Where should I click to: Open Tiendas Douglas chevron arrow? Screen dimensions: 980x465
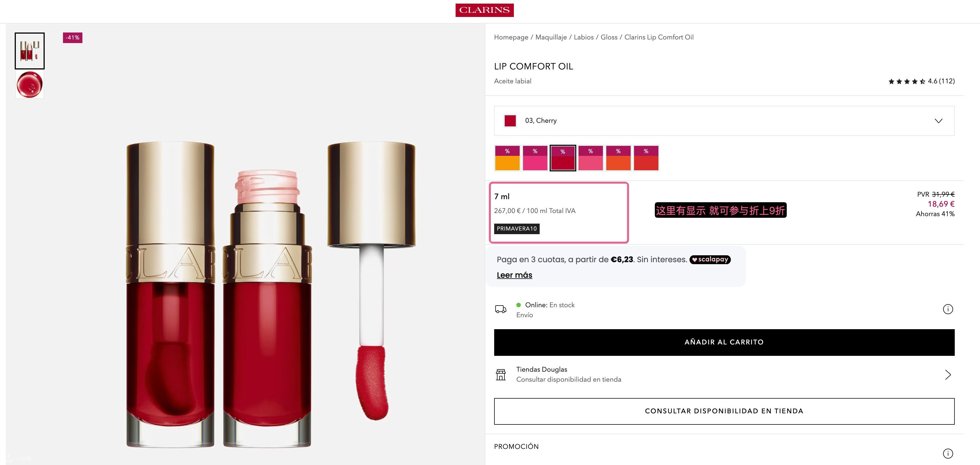(x=948, y=375)
